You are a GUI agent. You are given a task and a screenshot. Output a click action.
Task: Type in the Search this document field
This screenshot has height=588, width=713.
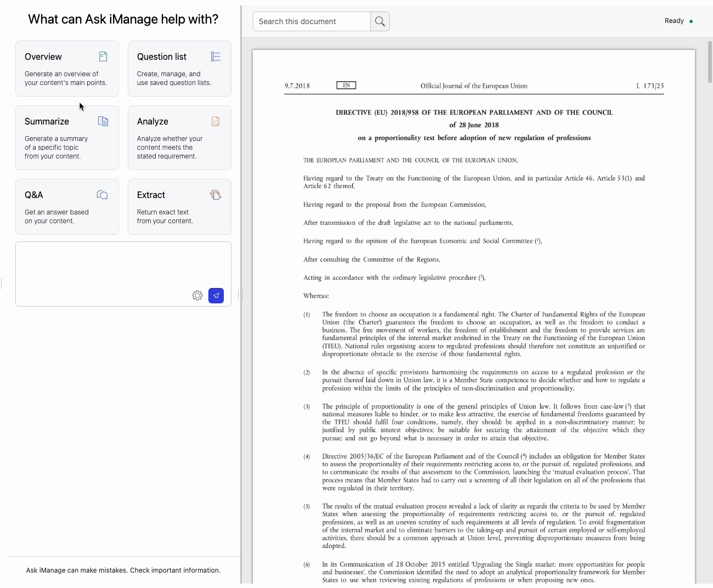[x=312, y=21]
